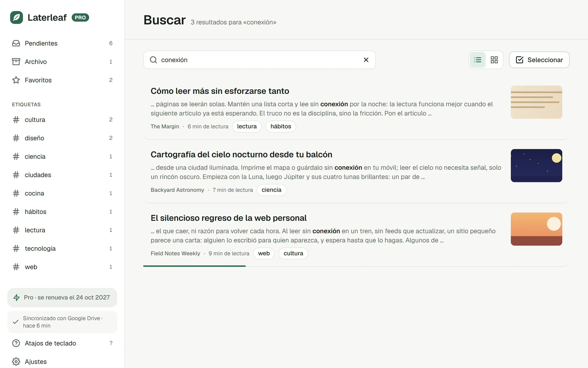Screen dimensions: 588x368
Task: Click the web tag chip on third result
Action: [264, 254]
